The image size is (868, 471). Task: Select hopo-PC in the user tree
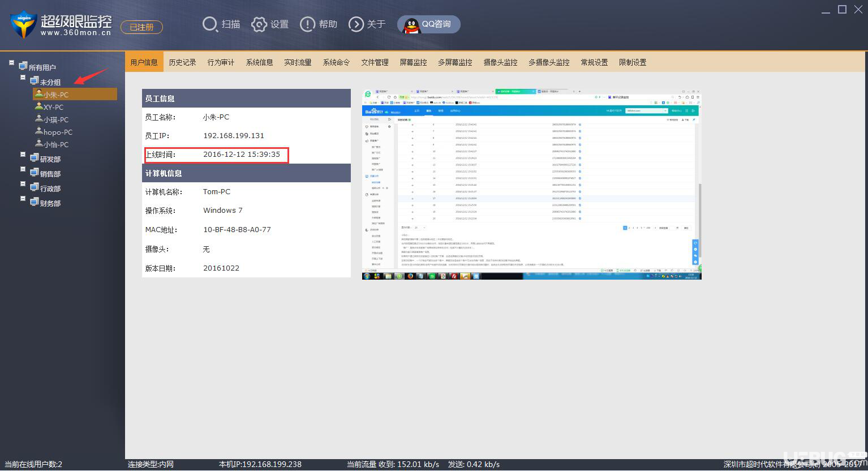(58, 132)
